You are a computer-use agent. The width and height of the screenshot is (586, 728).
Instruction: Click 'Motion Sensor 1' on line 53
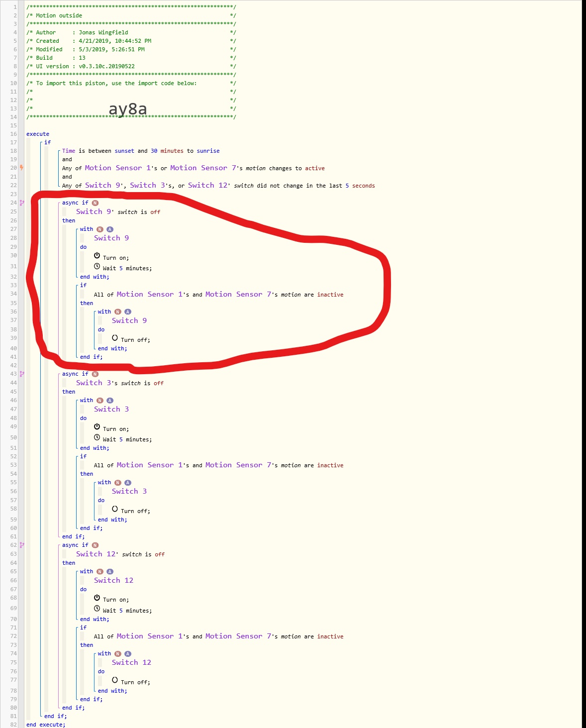(150, 465)
